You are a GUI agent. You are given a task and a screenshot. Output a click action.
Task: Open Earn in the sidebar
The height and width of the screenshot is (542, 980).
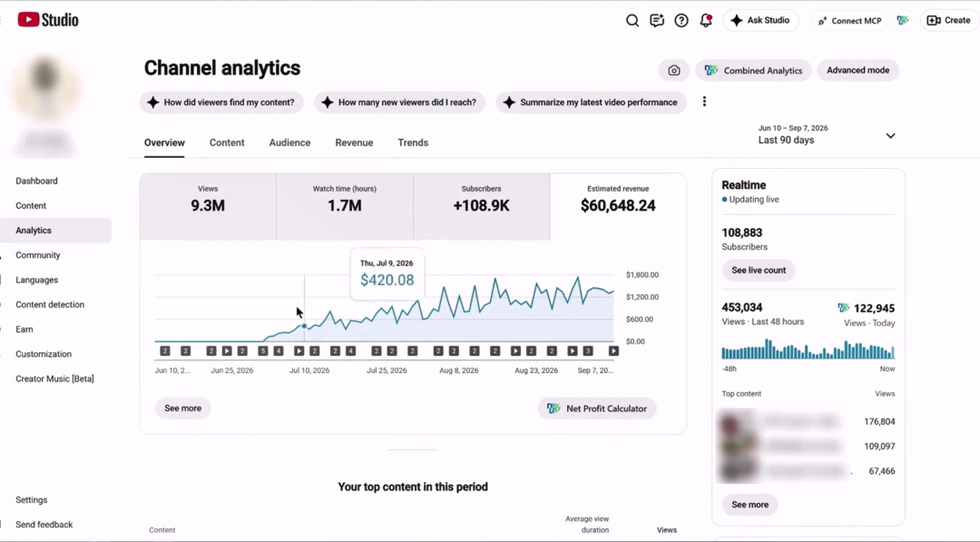click(24, 330)
